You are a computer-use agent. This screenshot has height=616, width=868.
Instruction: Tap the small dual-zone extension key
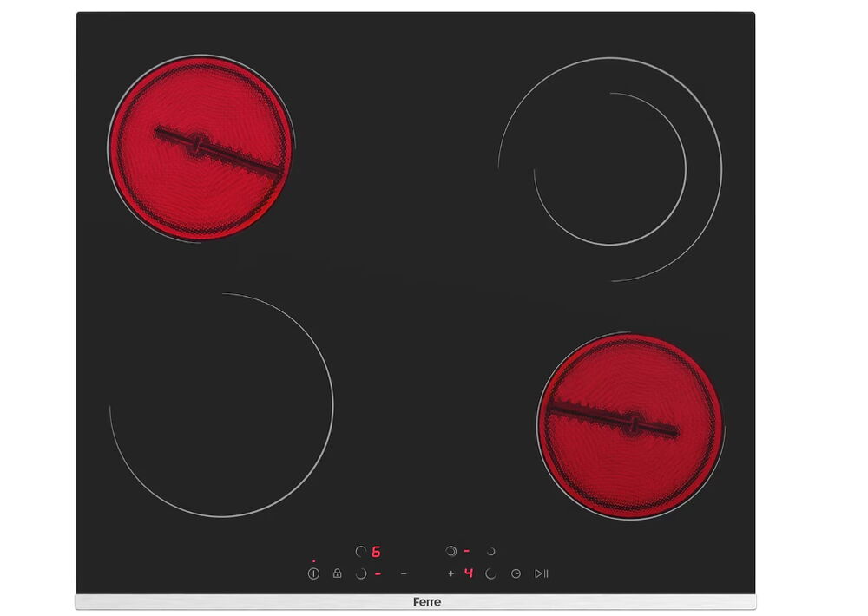[490, 551]
